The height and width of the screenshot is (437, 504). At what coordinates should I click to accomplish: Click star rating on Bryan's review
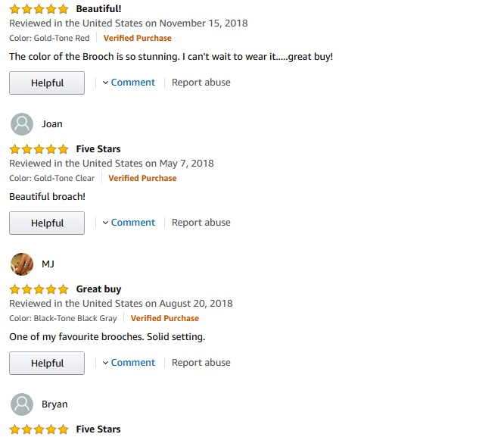click(39, 429)
